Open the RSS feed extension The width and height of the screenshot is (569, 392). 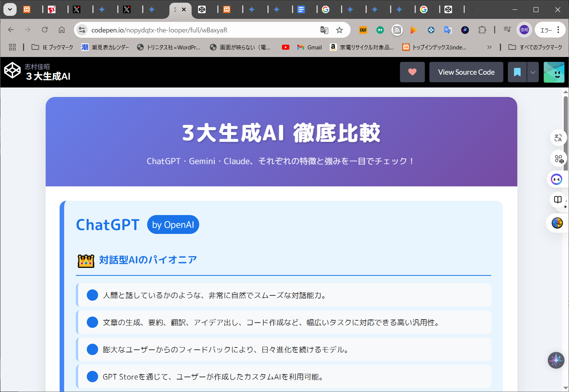[397, 30]
